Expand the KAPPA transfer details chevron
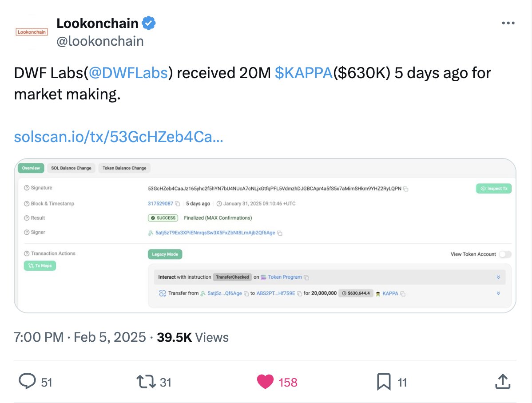This screenshot has width=532, height=403. pyautogui.click(x=498, y=293)
